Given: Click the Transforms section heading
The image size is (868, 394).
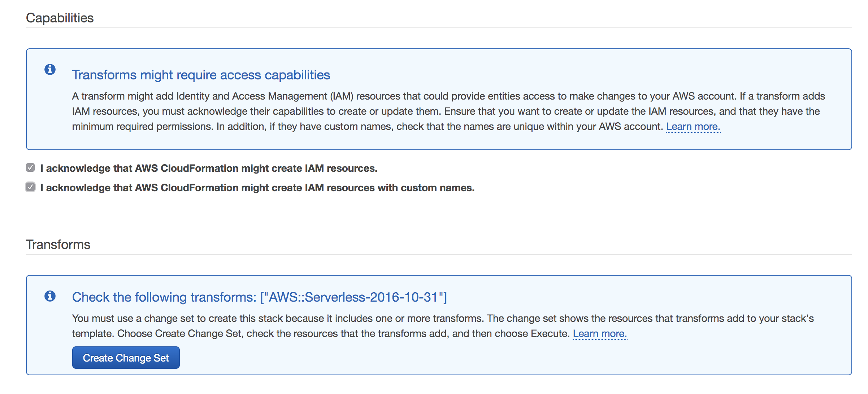Looking at the screenshot, I should tap(58, 245).
